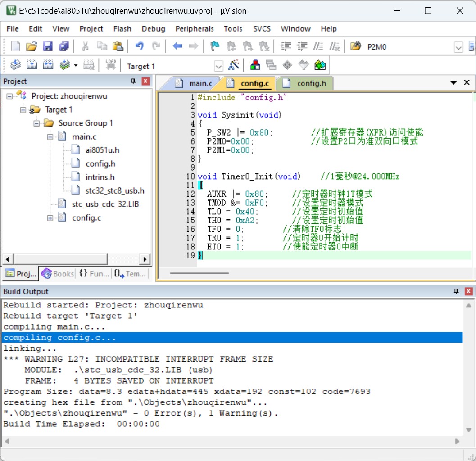Click the Paste clipboard icon
Screen dimensions: 476x461
coord(118,46)
